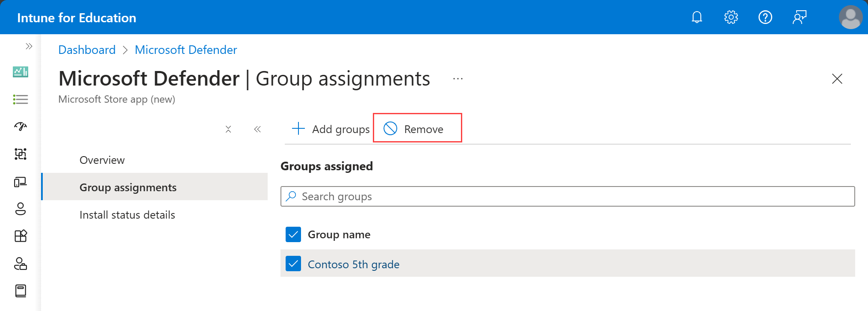Open the settings gear in header
The width and height of the screenshot is (868, 311).
pyautogui.click(x=731, y=17)
